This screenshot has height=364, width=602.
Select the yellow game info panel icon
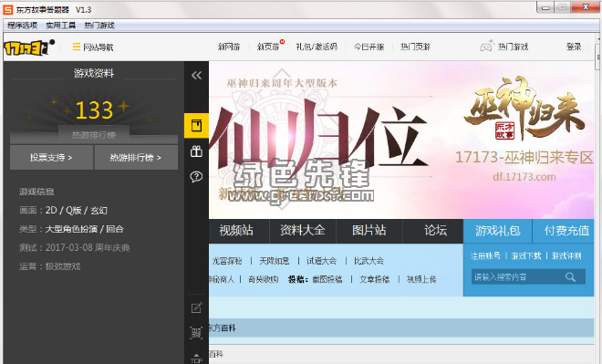pos(197,126)
